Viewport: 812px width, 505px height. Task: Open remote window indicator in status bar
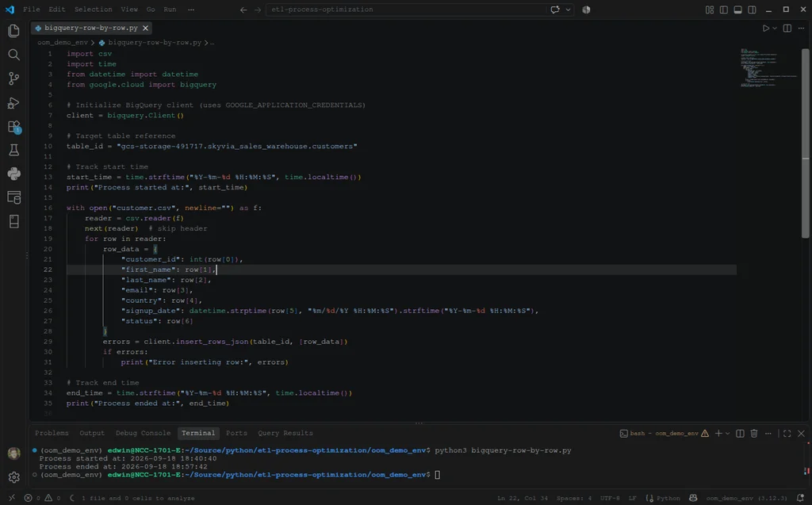[11, 499]
